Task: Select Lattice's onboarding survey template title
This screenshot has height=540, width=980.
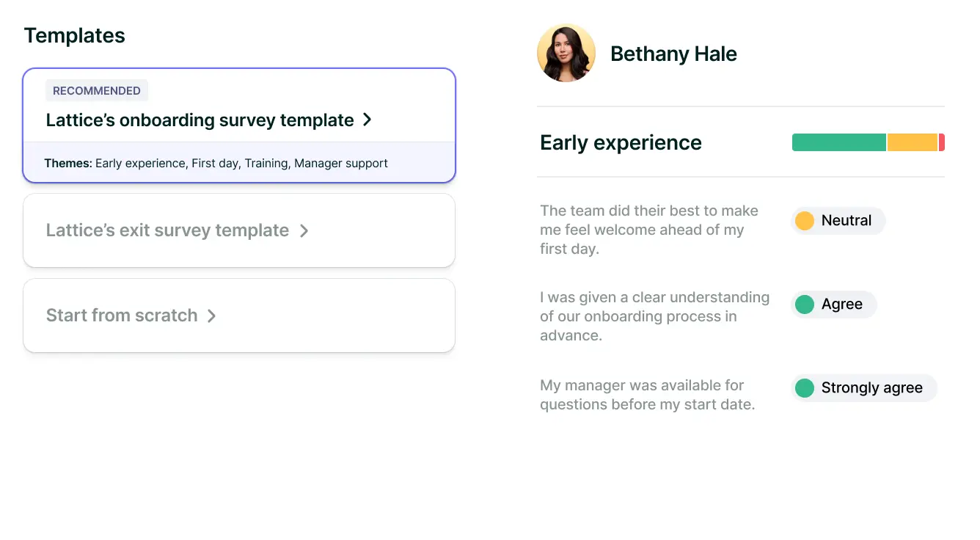Action: (200, 120)
